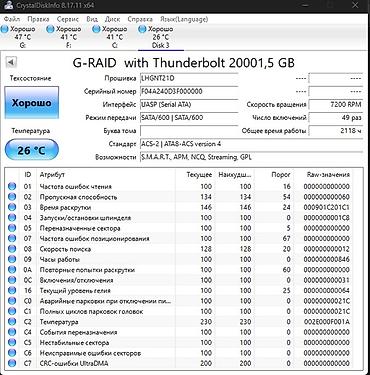
Task: Select the Пропускная способность row text
Action: (x=78, y=197)
